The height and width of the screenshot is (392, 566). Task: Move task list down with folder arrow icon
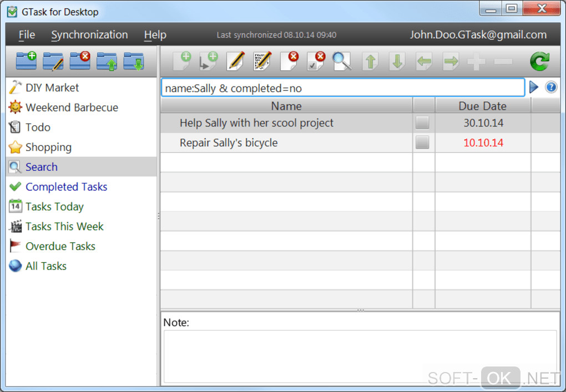[x=134, y=61]
